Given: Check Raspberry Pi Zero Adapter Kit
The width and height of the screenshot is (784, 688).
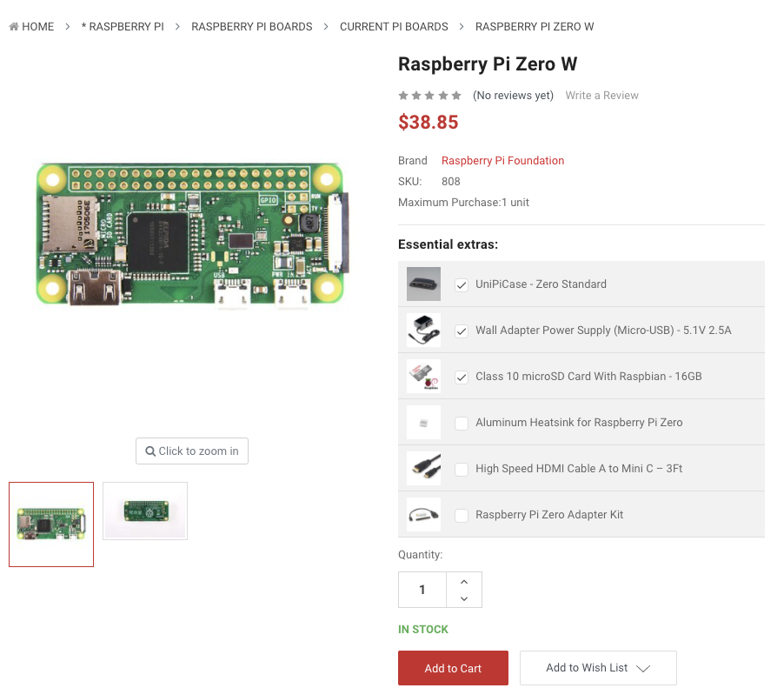Looking at the screenshot, I should point(462,516).
